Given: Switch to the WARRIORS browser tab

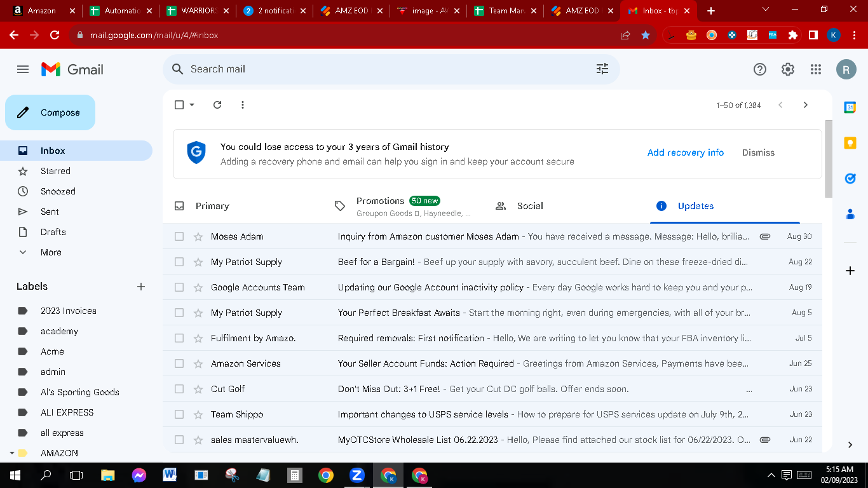Looking at the screenshot, I should (x=198, y=11).
